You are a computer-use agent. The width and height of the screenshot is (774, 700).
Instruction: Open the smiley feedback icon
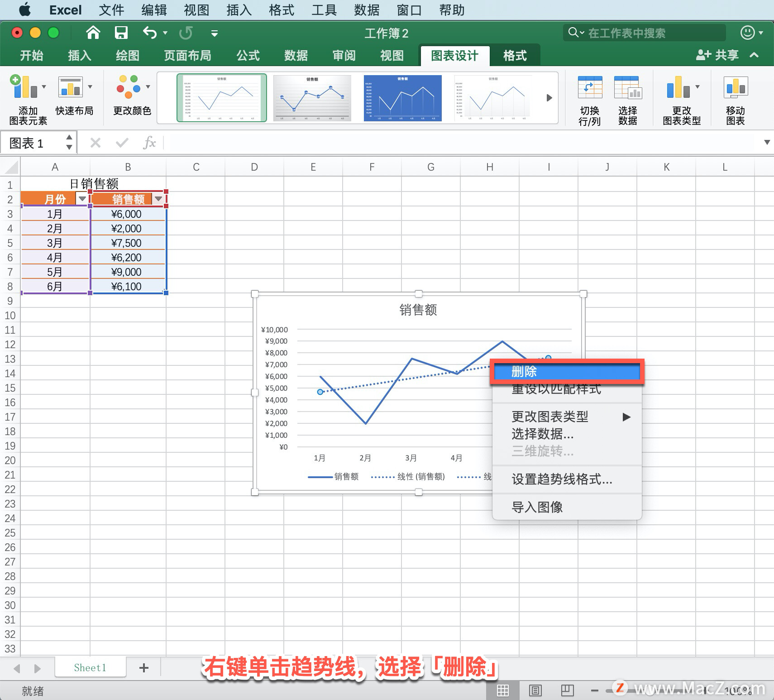[x=747, y=33]
